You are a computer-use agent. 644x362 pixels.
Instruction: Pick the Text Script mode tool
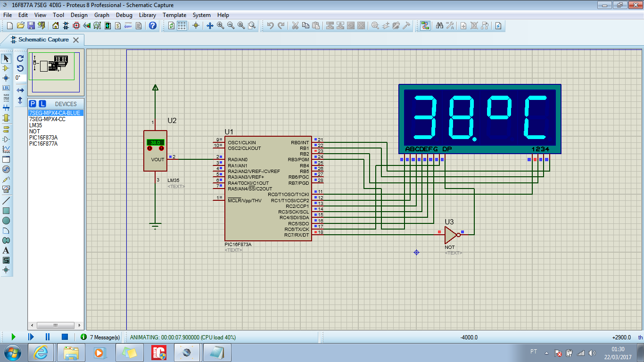[6, 98]
